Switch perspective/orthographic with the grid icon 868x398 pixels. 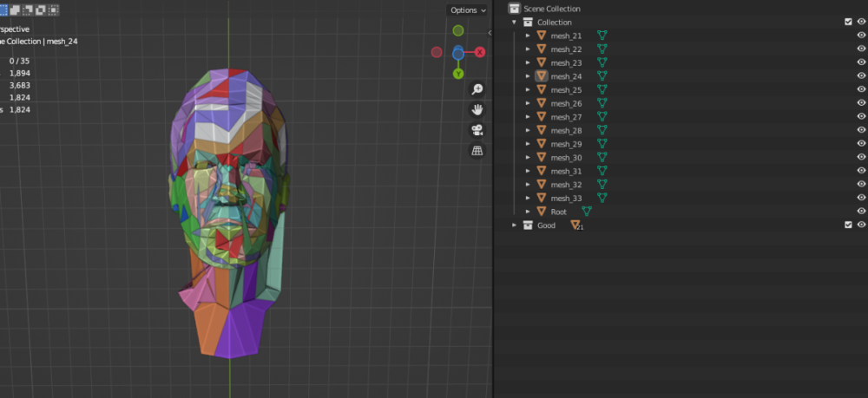[477, 150]
